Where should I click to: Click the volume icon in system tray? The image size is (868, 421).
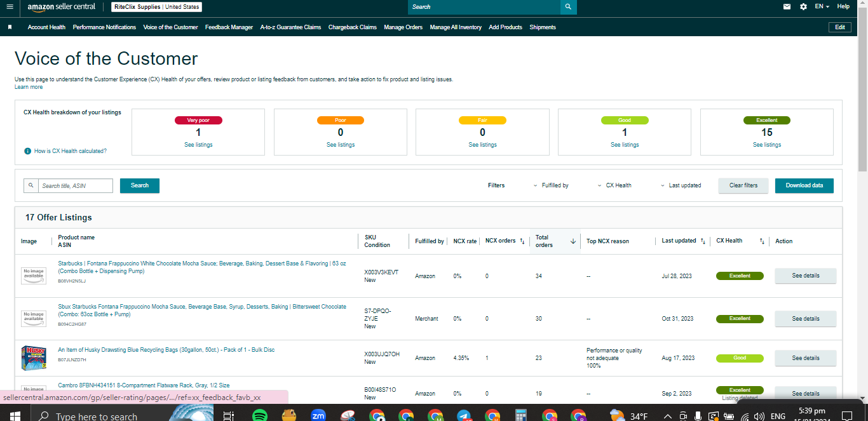tap(759, 417)
